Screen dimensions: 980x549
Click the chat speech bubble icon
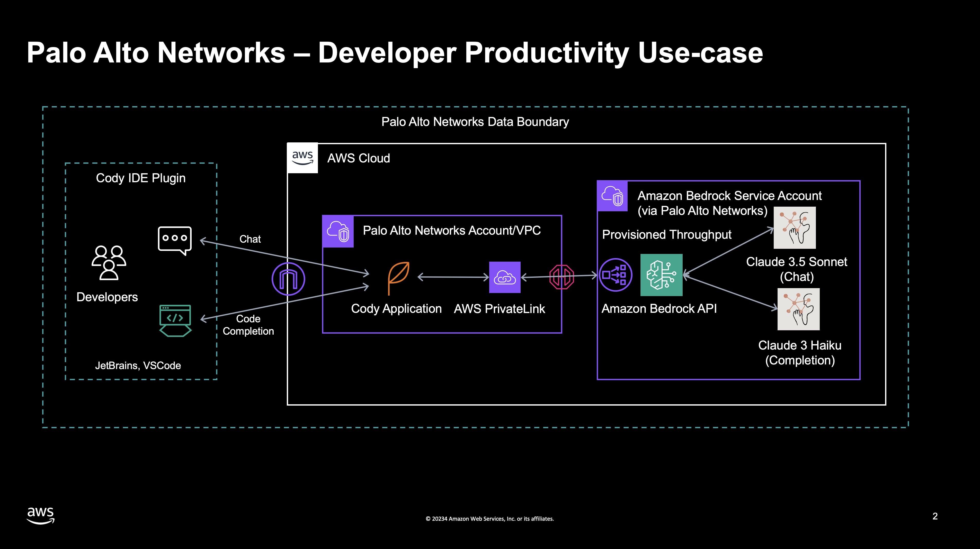(175, 241)
